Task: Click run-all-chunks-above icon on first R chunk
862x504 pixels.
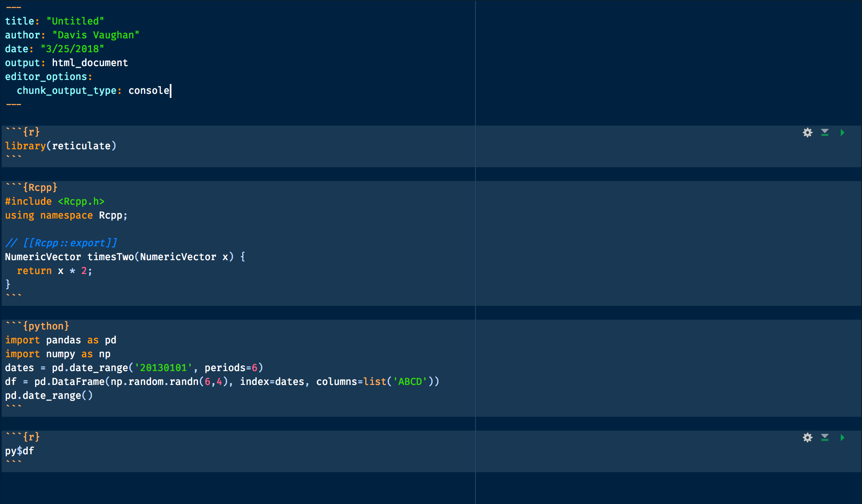Action: [x=825, y=133]
